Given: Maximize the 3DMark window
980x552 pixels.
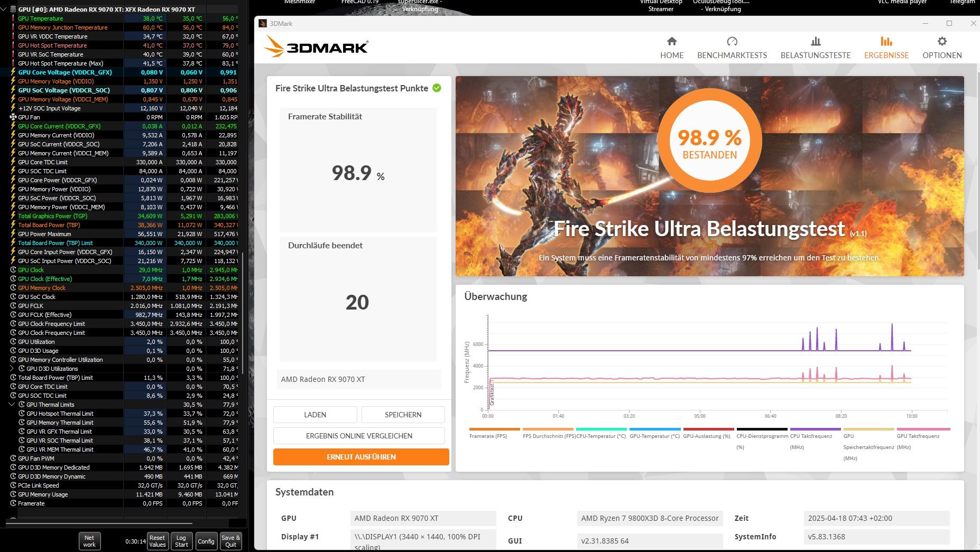Looking at the screenshot, I should click(949, 23).
